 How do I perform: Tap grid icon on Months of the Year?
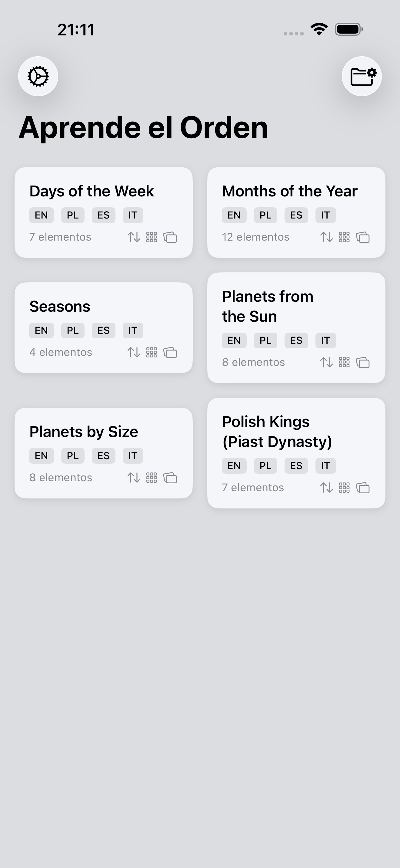(344, 237)
